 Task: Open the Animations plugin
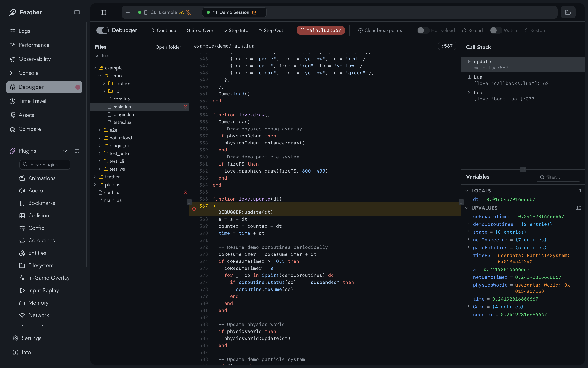coord(42,178)
